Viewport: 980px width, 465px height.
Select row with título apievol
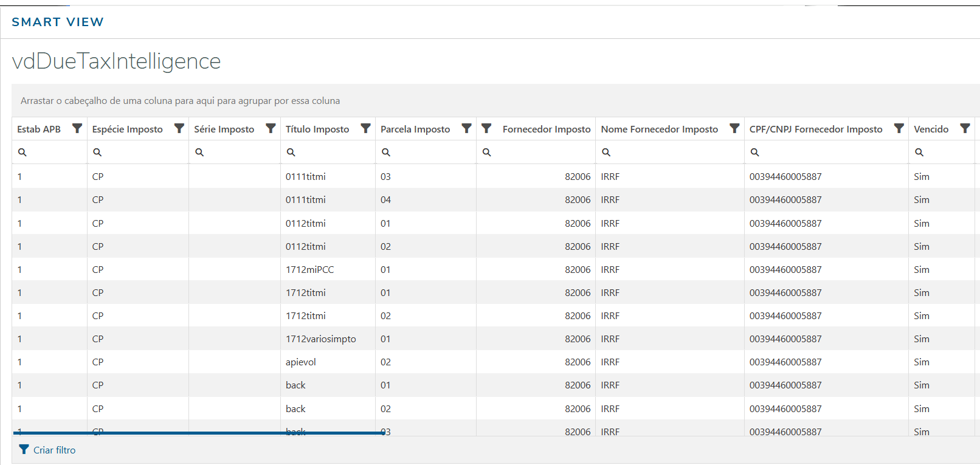301,362
